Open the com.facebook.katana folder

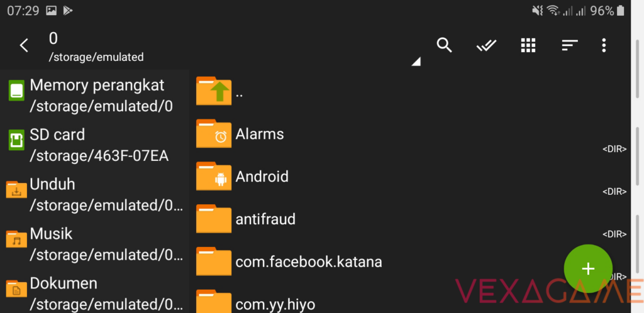coord(308,261)
